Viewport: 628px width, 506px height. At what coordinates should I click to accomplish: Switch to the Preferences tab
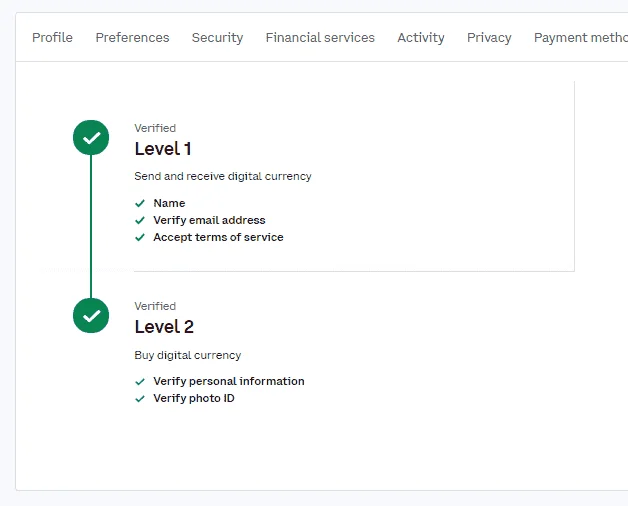click(x=132, y=38)
